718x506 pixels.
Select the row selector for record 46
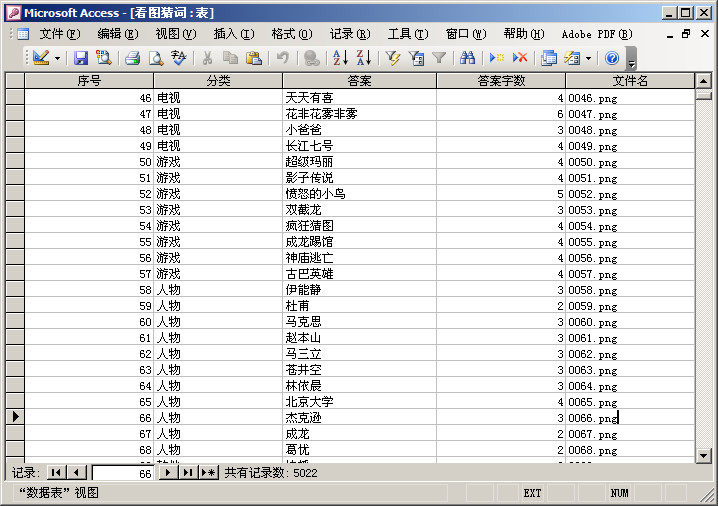tap(15, 97)
